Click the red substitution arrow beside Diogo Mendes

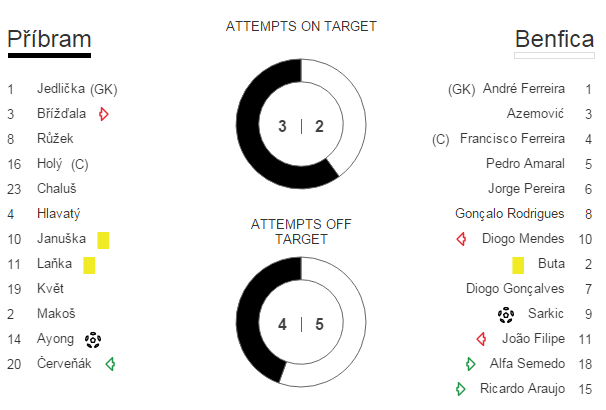(461, 239)
